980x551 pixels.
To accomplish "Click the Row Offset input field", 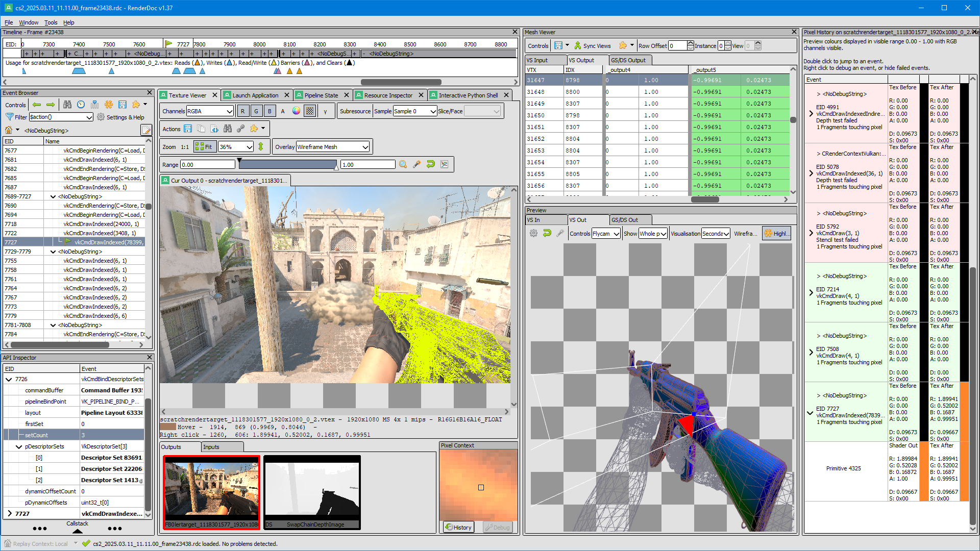I will (x=678, y=45).
